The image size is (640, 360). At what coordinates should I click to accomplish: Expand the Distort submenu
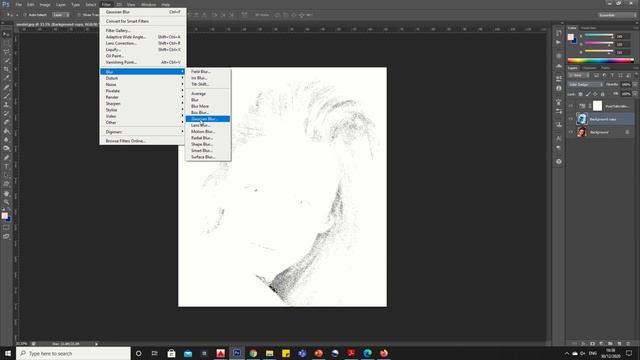point(142,78)
